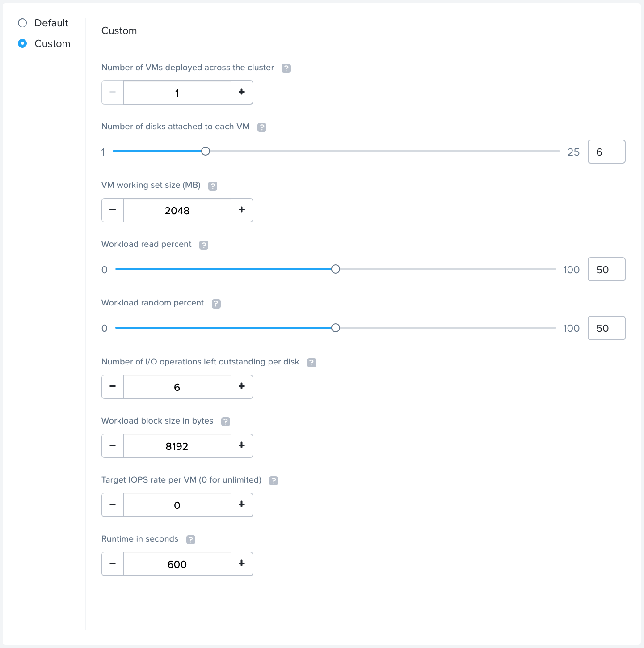Focus the Workload random percent value box

pyautogui.click(x=606, y=328)
